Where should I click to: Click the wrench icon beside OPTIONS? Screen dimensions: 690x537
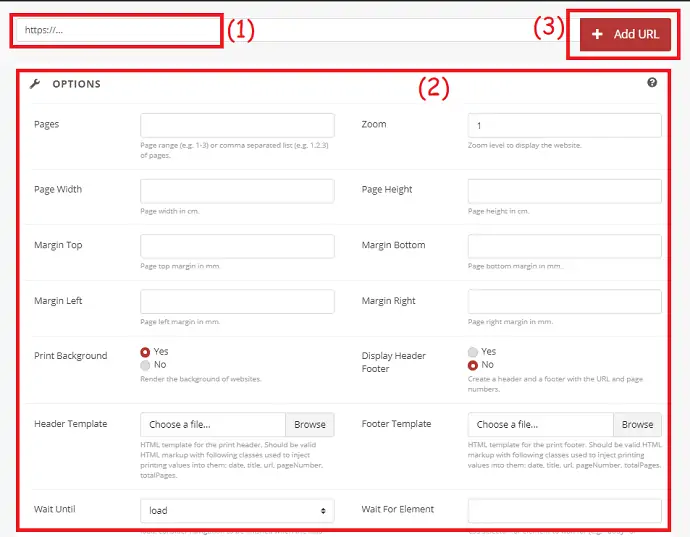(x=35, y=84)
